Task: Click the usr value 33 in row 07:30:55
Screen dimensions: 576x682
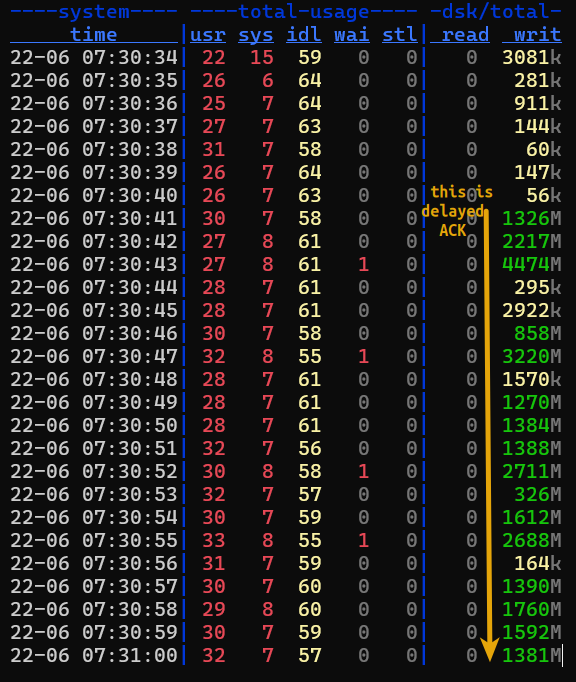Action: (x=214, y=541)
